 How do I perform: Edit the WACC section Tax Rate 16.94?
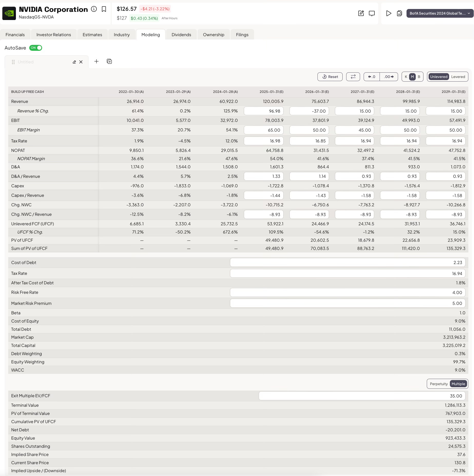(x=348, y=273)
